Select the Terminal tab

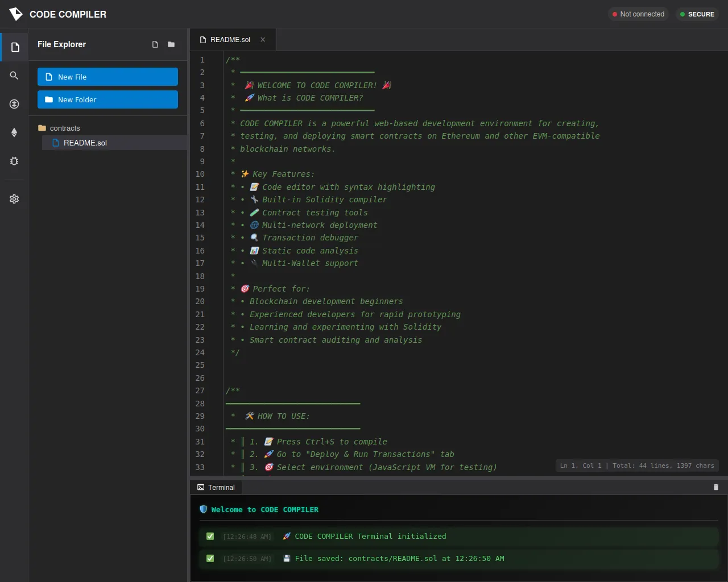(216, 488)
